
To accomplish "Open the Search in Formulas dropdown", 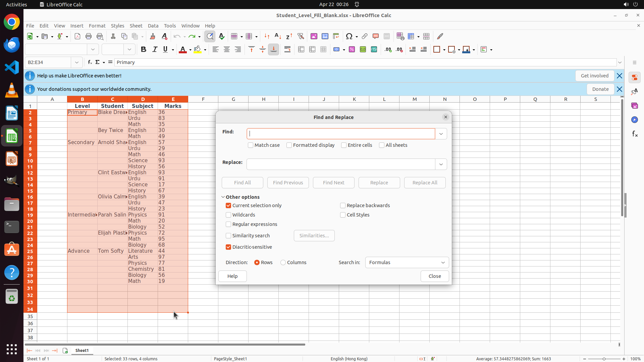I will click(407, 262).
